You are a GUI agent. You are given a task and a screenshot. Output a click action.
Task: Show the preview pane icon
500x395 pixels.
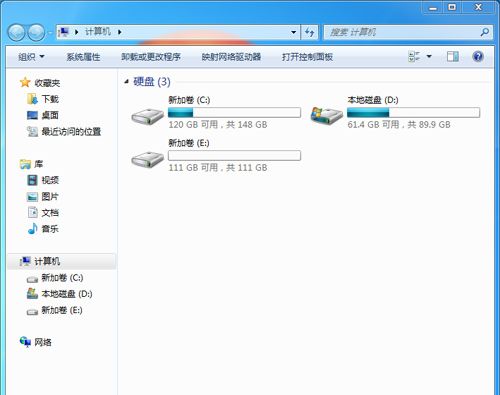tap(453, 56)
